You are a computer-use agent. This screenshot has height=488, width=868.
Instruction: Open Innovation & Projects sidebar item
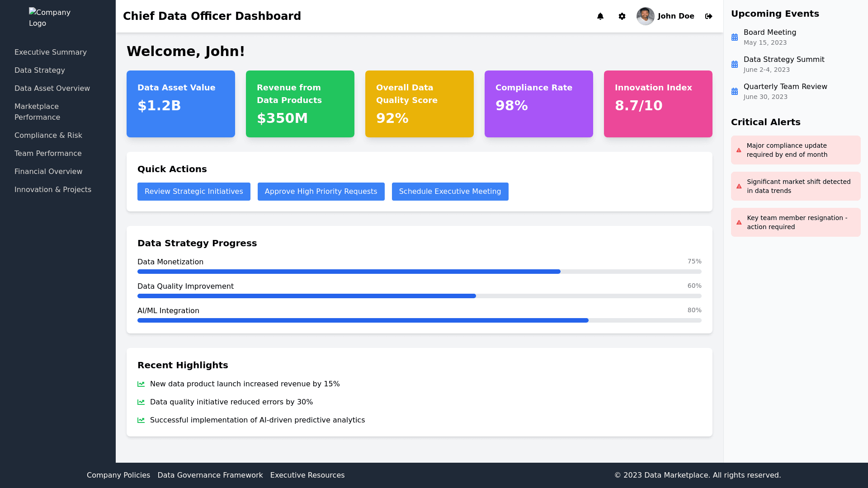pos(53,190)
